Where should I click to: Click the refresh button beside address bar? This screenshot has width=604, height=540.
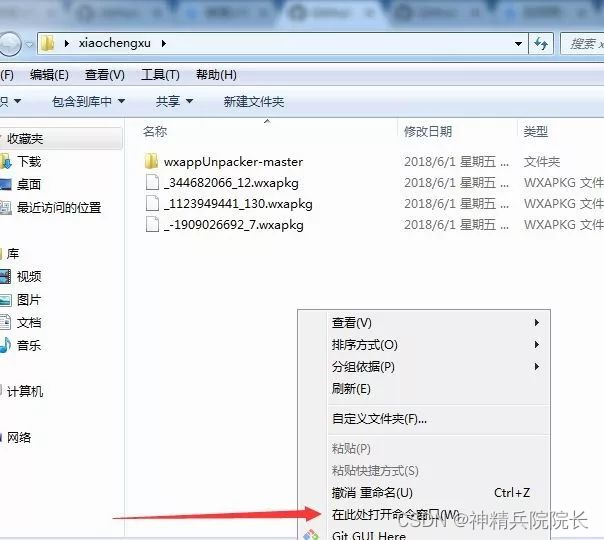pyautogui.click(x=542, y=44)
